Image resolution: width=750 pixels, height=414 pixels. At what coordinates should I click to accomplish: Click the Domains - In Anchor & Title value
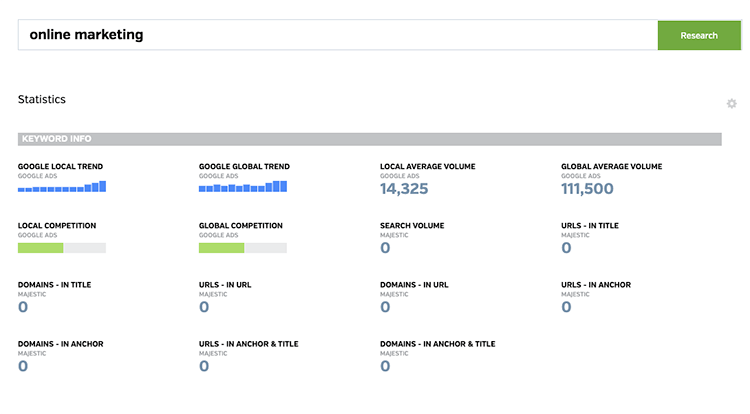point(385,366)
